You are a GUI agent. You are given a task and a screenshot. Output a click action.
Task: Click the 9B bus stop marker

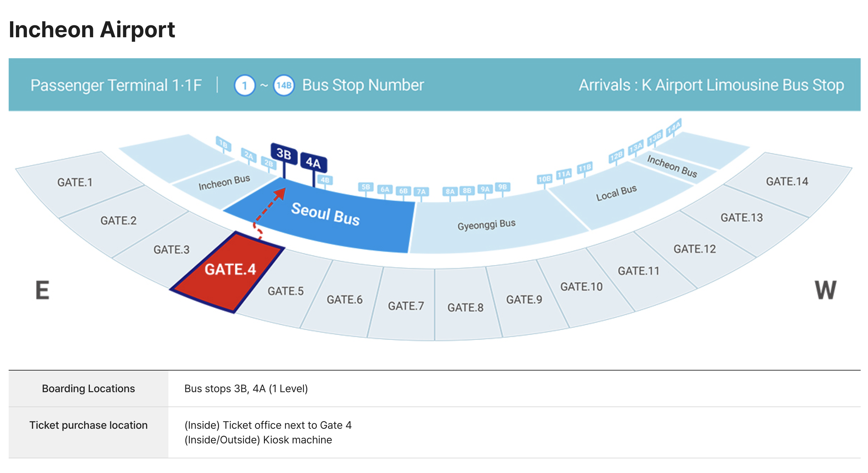pyautogui.click(x=502, y=187)
